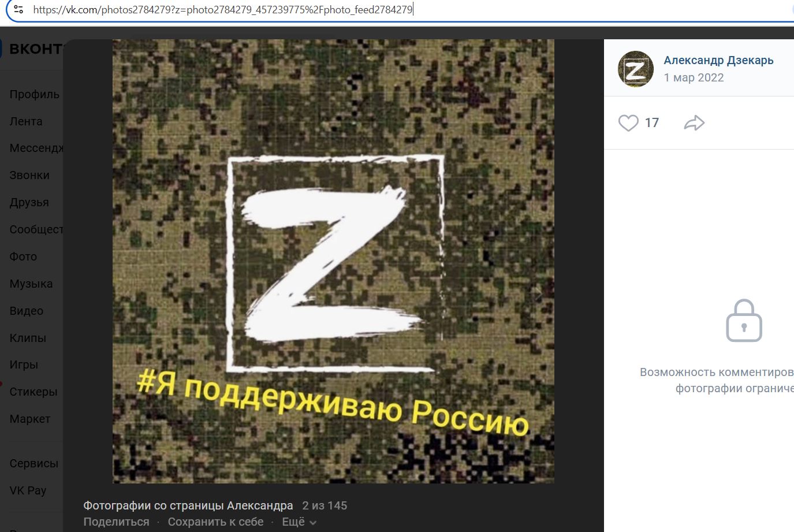
Task: Share the photo using the arrow icon
Action: (694, 123)
